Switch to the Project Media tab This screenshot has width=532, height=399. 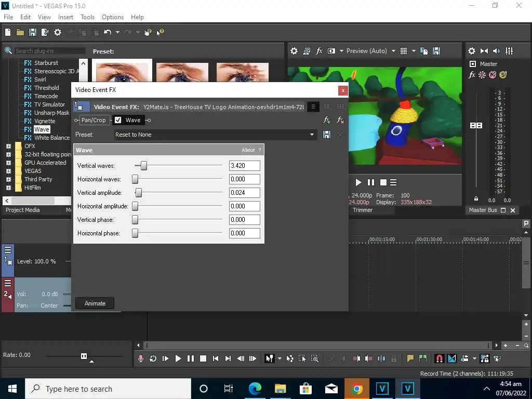[x=23, y=210]
